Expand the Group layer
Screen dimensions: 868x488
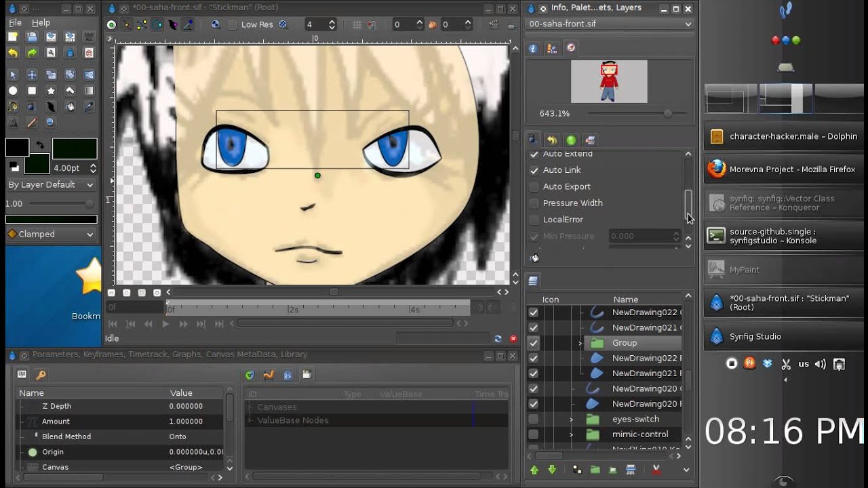pos(580,343)
